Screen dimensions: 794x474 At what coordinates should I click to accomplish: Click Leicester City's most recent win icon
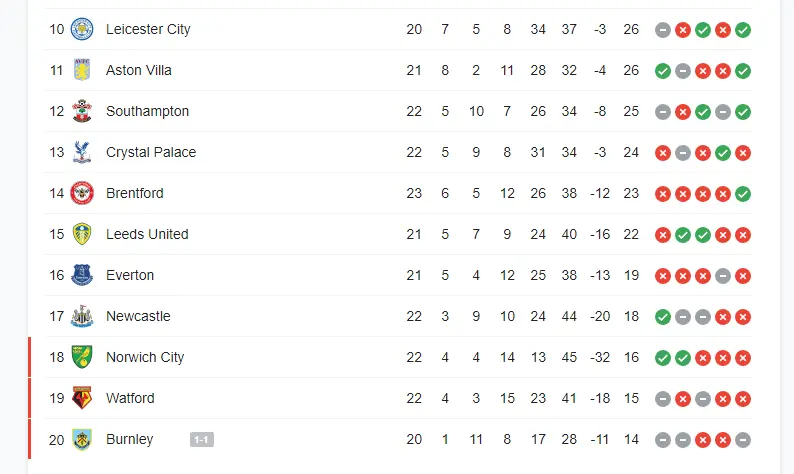[743, 30]
